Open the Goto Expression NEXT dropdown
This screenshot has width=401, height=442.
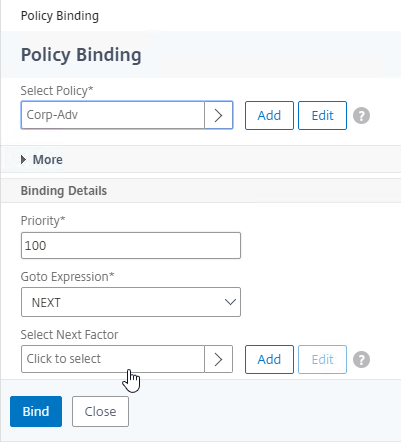click(131, 302)
